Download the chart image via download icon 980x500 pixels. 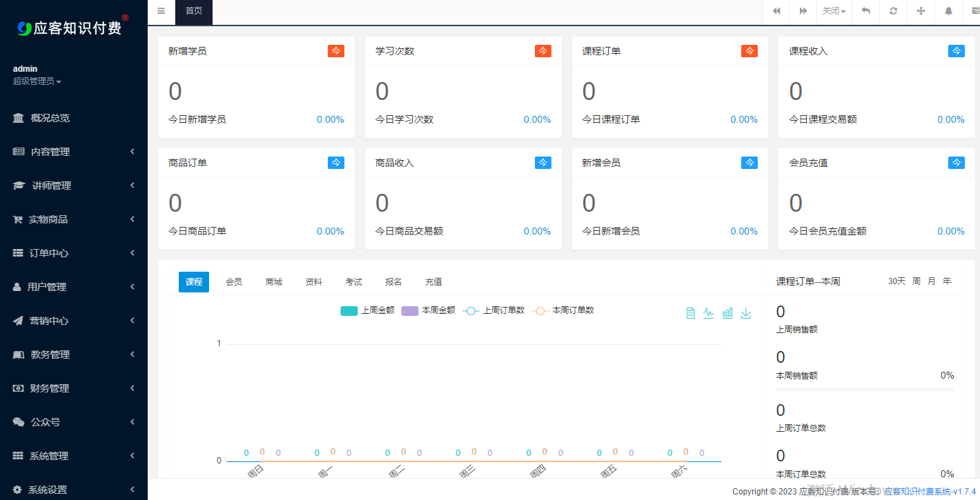click(x=745, y=312)
